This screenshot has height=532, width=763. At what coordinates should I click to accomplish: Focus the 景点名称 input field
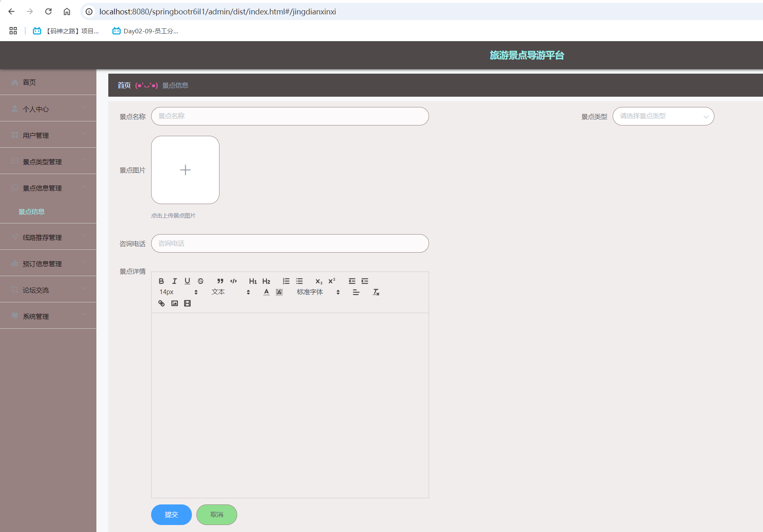point(290,116)
